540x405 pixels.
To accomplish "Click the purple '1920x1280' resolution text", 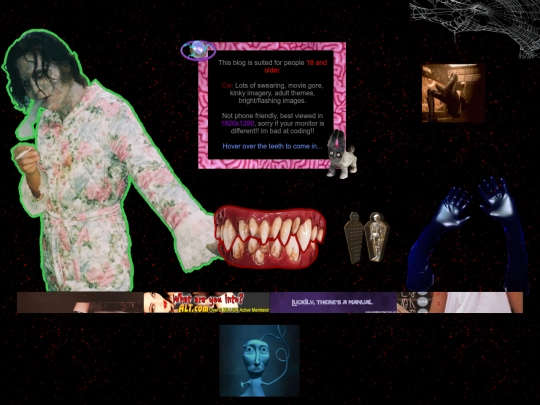I will (x=238, y=123).
